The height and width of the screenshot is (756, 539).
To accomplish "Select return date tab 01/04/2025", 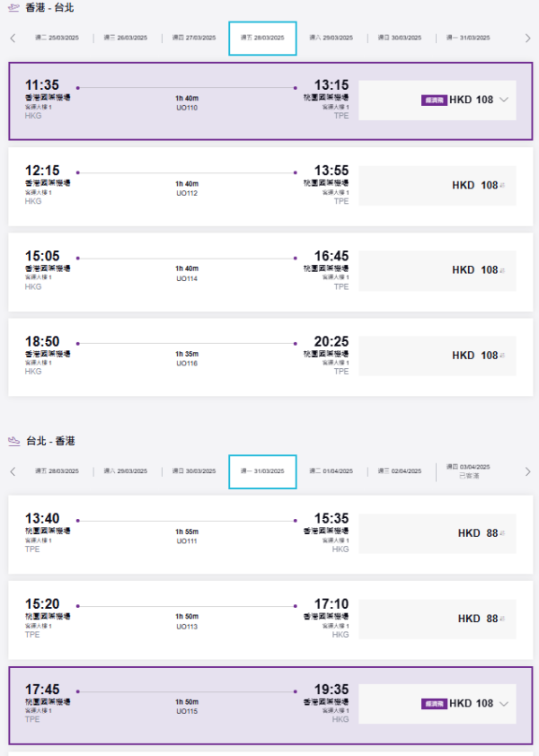I will point(331,471).
